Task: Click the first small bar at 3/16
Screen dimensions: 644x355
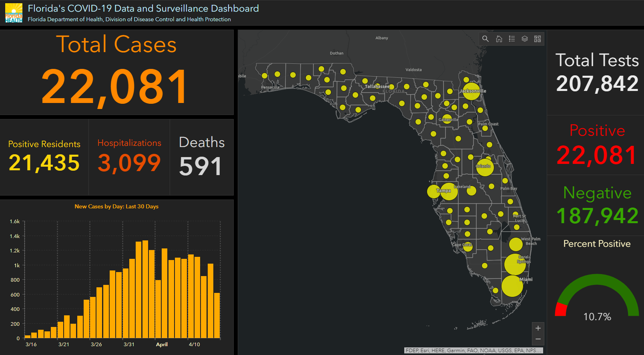Action: point(27,337)
